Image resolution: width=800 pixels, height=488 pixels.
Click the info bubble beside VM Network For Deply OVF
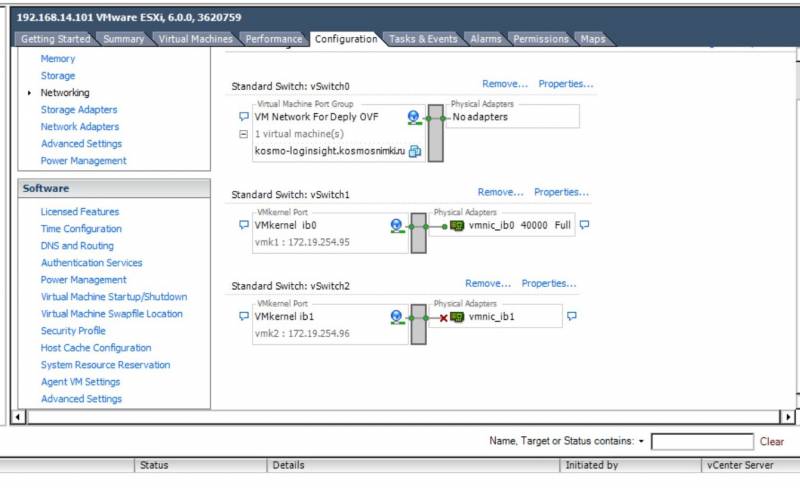tap(244, 116)
